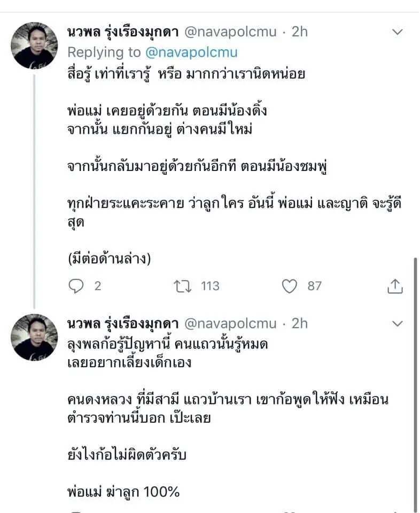View the 113 retweets count
Viewport: 420px width, 513px height.
click(x=210, y=286)
